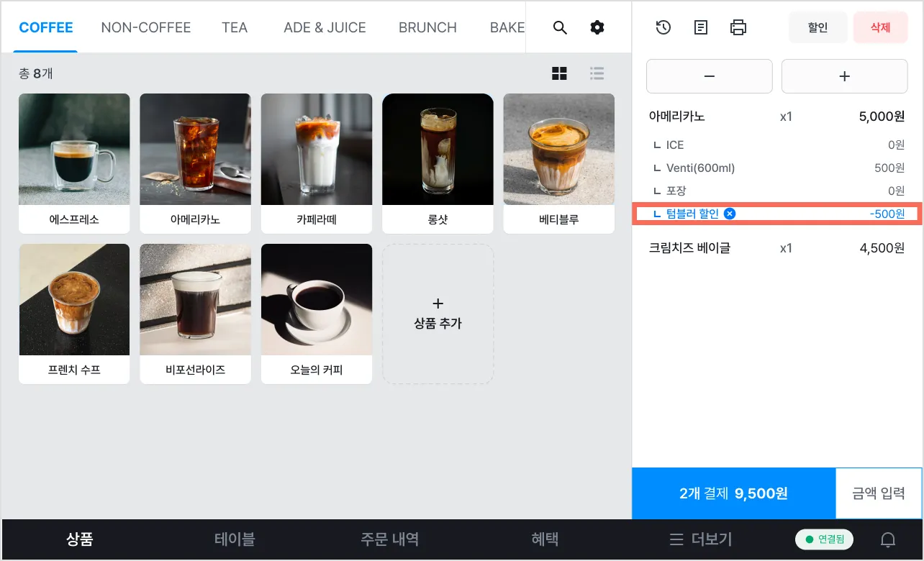This screenshot has height=561, width=924.
Task: Click the 5,000원 price of 아메리카노
Action: (x=882, y=117)
